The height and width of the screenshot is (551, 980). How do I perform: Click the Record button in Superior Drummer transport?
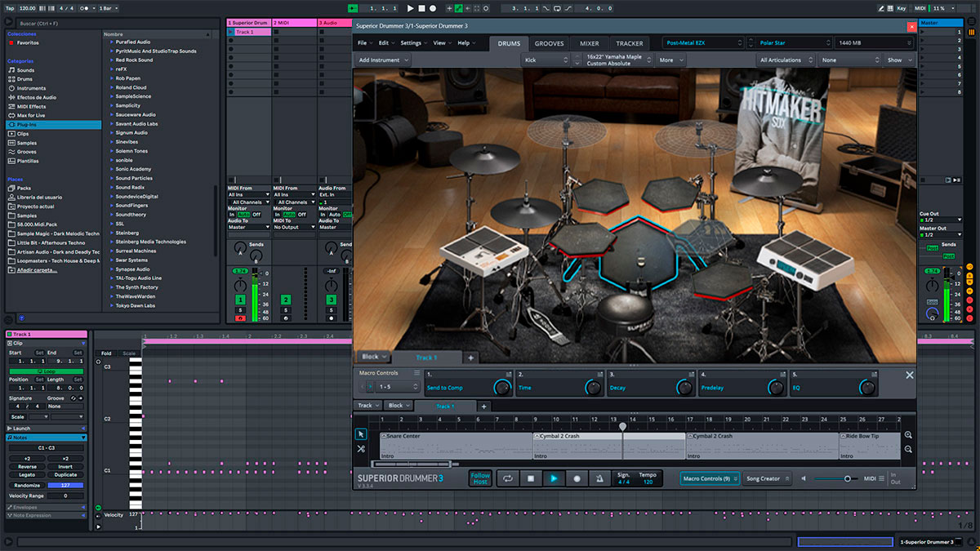[x=577, y=478]
